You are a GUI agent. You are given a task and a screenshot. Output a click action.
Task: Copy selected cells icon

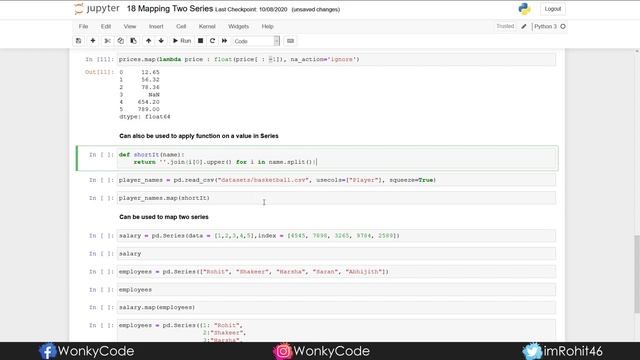pyautogui.click(x=120, y=41)
